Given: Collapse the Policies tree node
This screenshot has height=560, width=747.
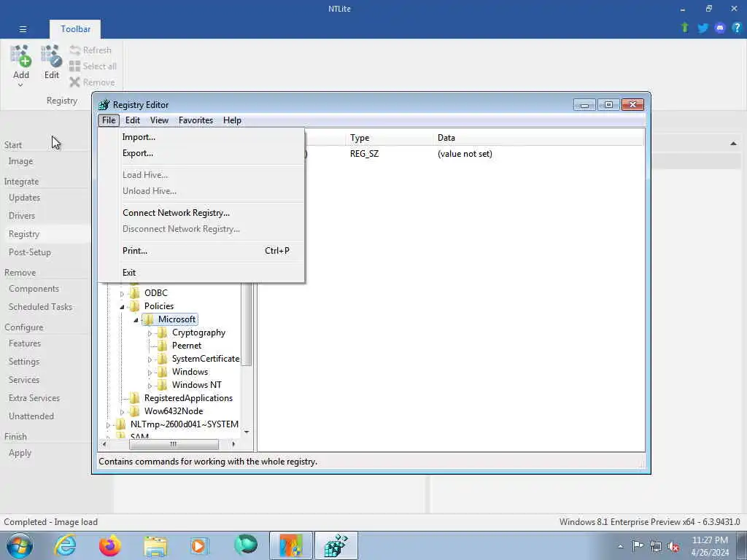Looking at the screenshot, I should [x=122, y=307].
